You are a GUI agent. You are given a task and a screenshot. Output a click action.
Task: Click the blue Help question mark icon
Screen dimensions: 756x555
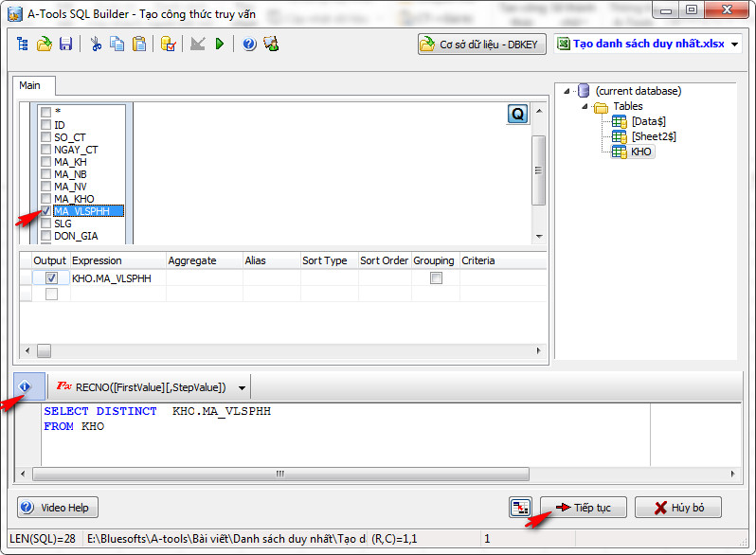249,45
